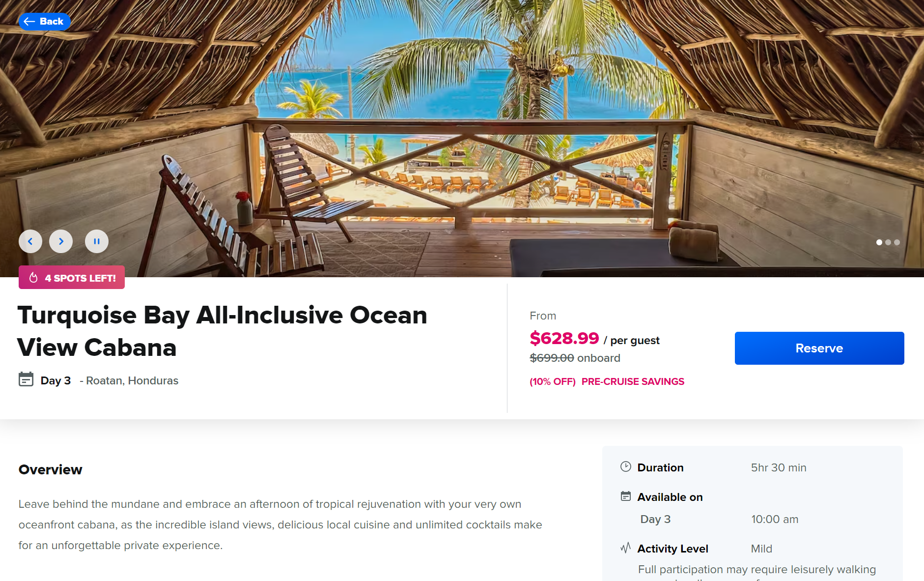Viewport: 924px width, 581px height.
Task: Open the Back navigation
Action: click(x=44, y=21)
